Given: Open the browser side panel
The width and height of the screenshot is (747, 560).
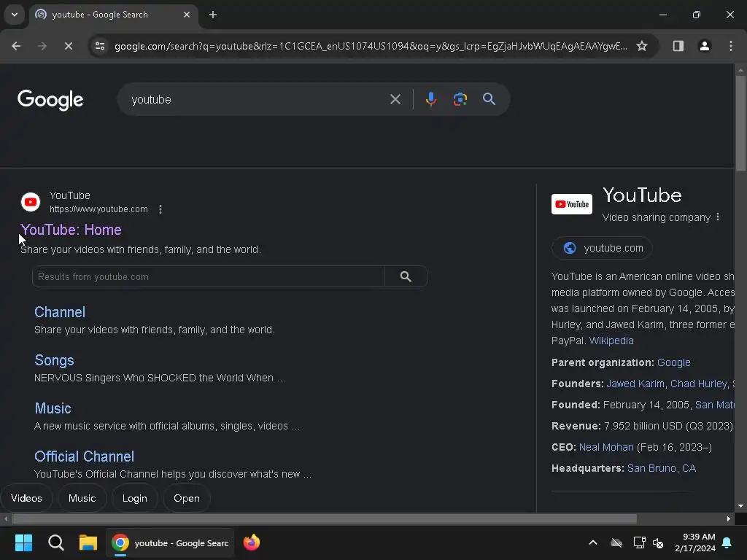Looking at the screenshot, I should click(678, 46).
